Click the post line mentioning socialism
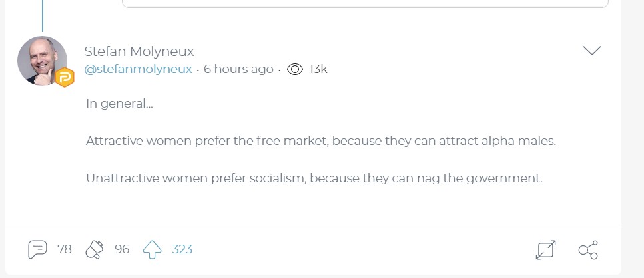 click(314, 178)
